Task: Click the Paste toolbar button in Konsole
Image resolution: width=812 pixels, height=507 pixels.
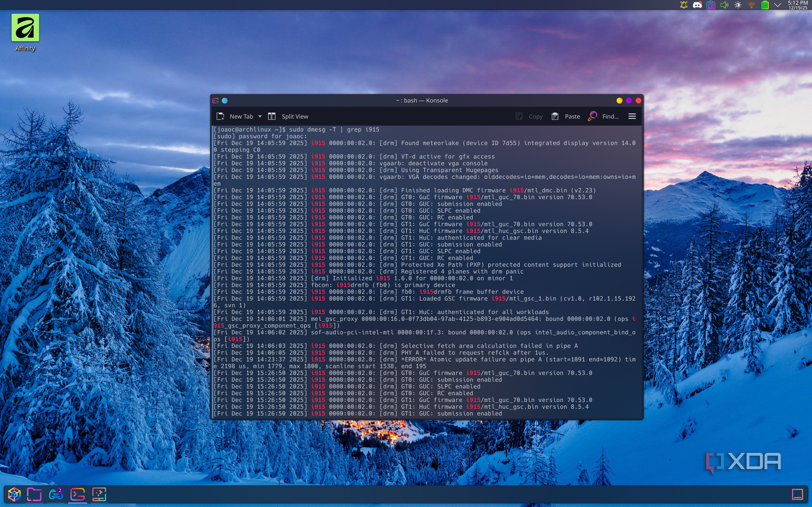Action: pos(565,117)
